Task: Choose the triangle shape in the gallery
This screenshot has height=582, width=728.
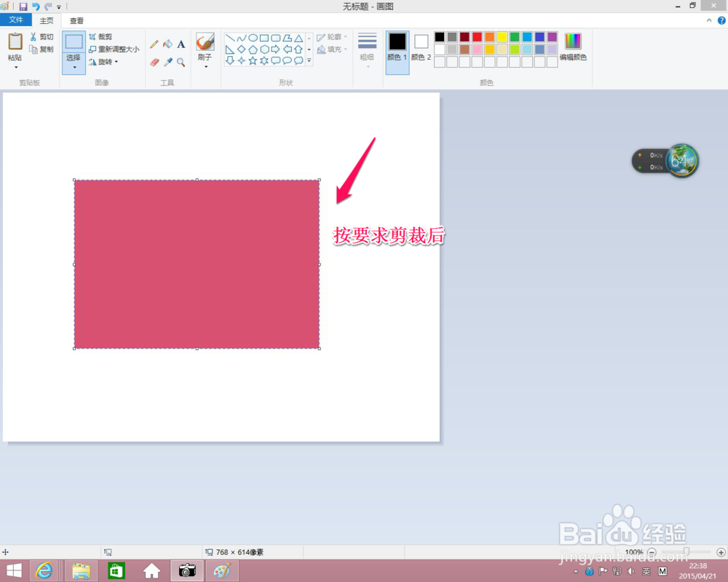Action: click(298, 38)
